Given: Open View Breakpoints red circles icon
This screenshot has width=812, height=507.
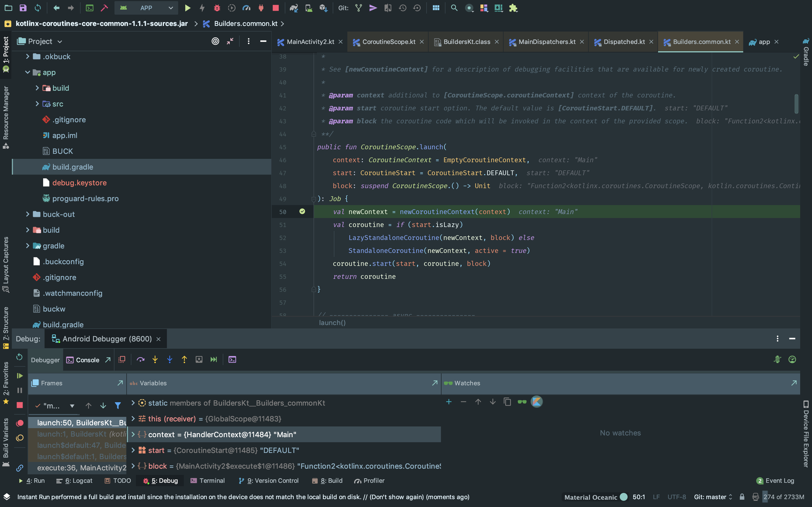Looking at the screenshot, I should point(20,423).
